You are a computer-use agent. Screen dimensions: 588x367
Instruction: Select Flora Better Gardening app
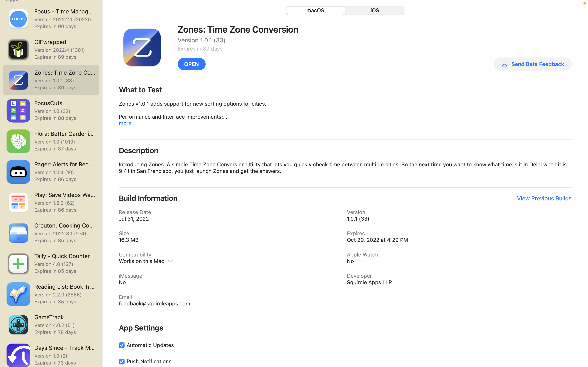click(51, 141)
